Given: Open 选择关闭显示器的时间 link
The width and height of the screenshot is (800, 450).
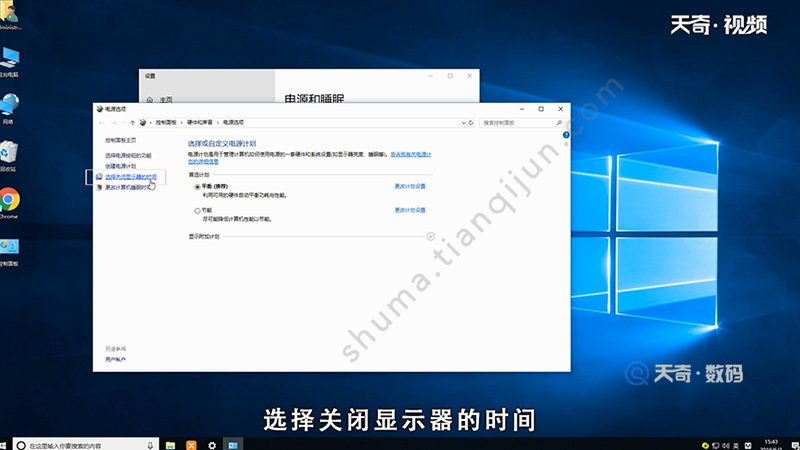Looking at the screenshot, I should coord(131,177).
